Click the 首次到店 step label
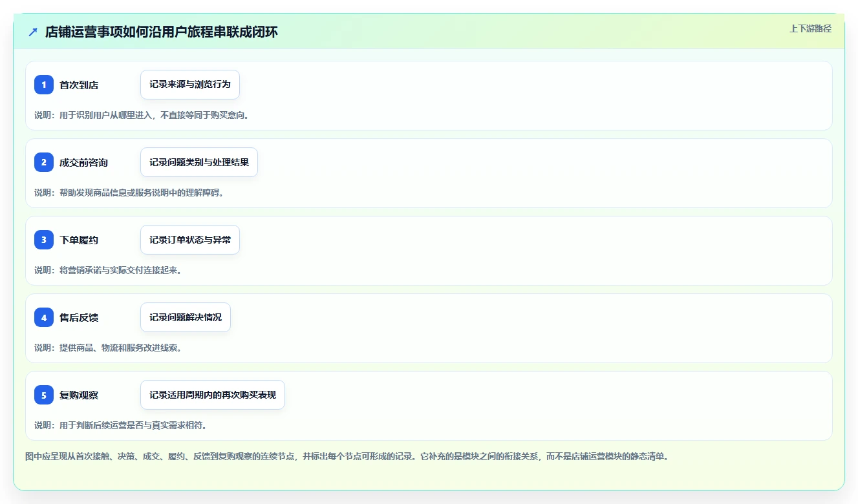The width and height of the screenshot is (858, 504). click(x=79, y=85)
